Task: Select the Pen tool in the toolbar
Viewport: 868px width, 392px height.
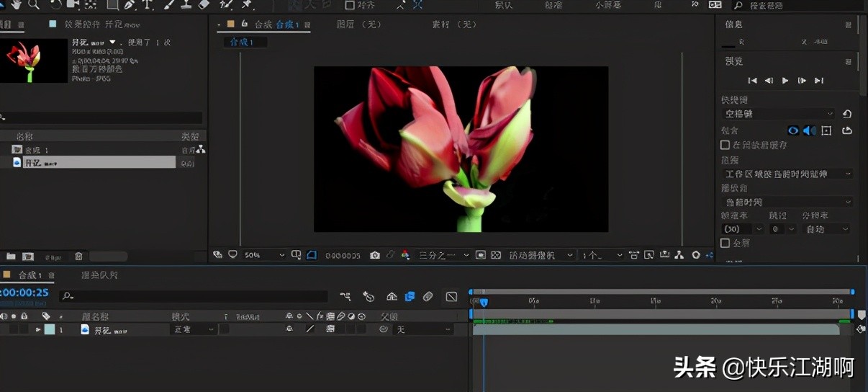Action: pyautogui.click(x=130, y=4)
